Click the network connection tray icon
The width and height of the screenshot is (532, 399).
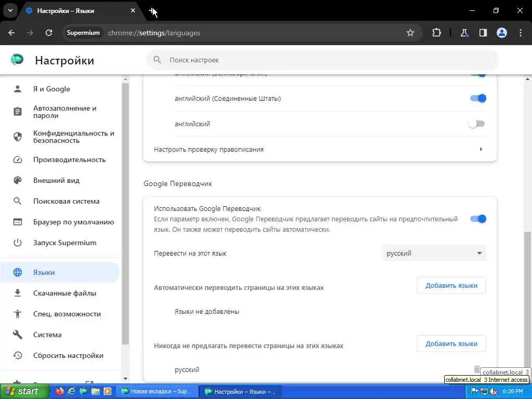(484, 392)
